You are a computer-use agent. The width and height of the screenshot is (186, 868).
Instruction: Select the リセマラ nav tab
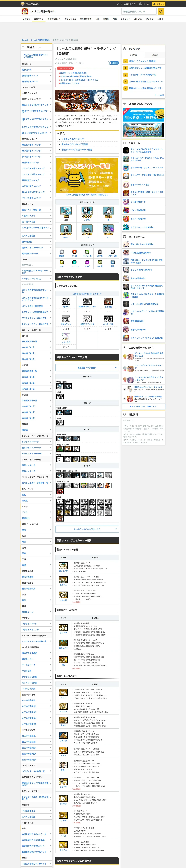click(x=26, y=19)
